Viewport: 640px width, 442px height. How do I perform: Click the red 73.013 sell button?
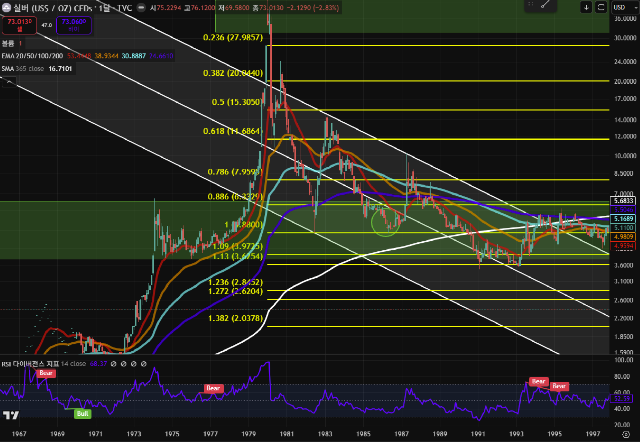pos(19,25)
